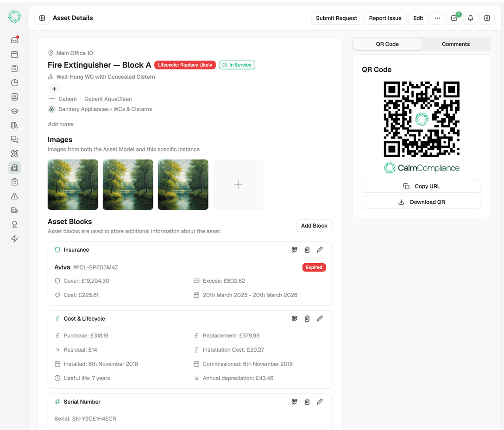Click policy number #POL-SP6D3M4Z

95,267
